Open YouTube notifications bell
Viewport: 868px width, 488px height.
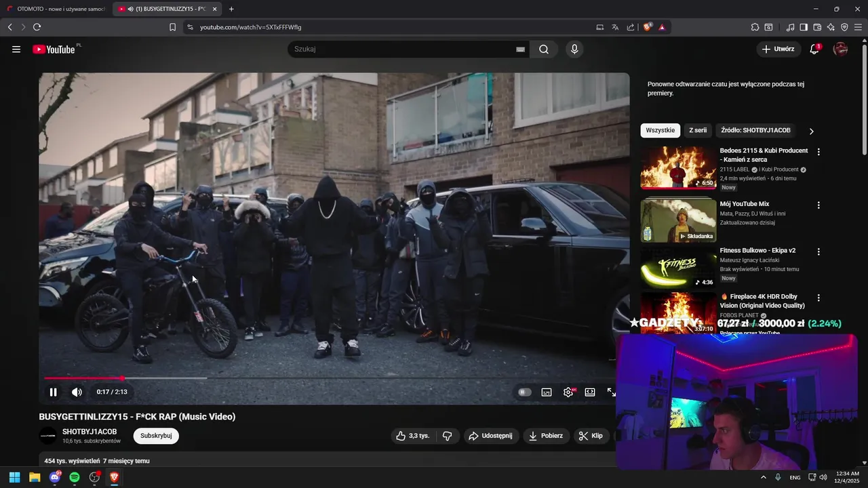coord(814,49)
